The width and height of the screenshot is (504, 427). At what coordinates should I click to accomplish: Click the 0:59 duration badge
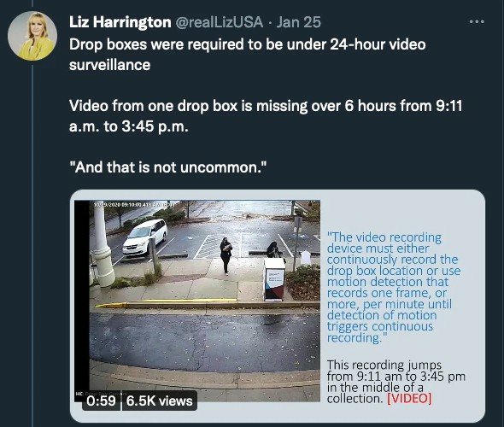[102, 401]
